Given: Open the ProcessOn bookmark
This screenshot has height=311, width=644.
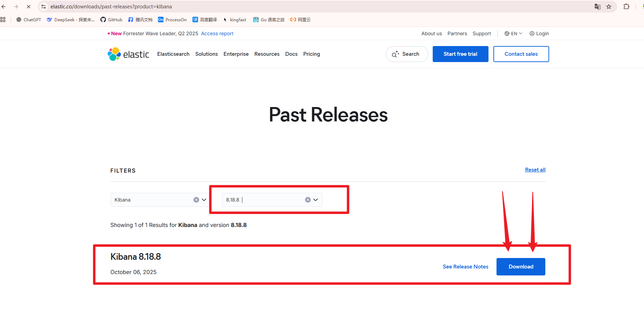Looking at the screenshot, I should pyautogui.click(x=172, y=20).
